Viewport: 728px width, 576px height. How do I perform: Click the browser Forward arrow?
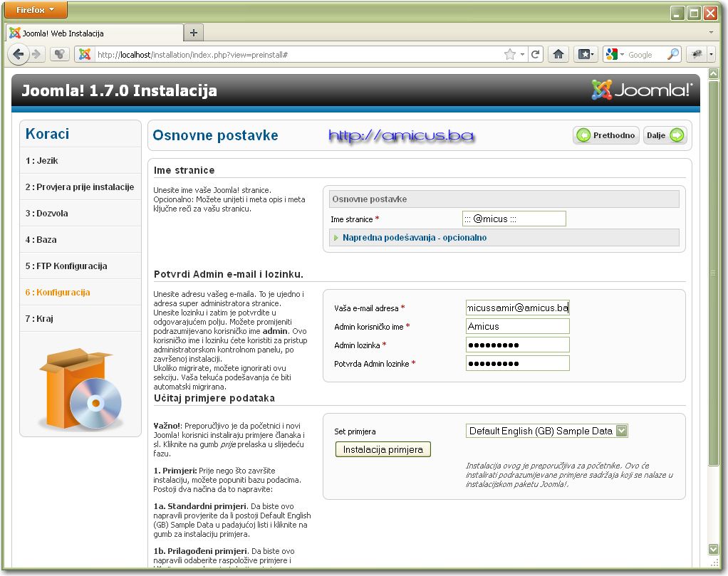36,54
